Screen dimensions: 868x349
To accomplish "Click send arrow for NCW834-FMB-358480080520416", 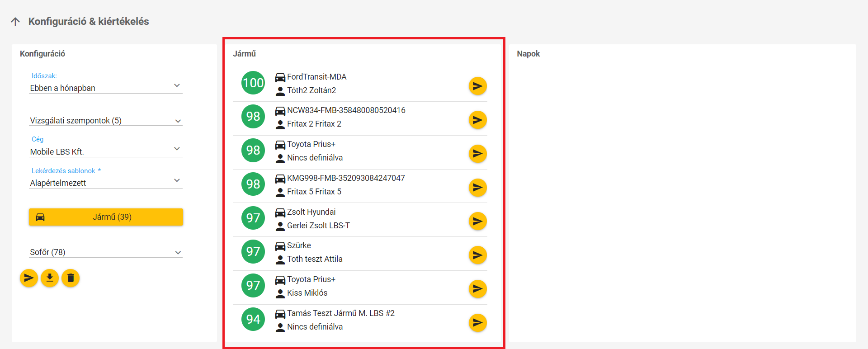I will click(x=477, y=120).
